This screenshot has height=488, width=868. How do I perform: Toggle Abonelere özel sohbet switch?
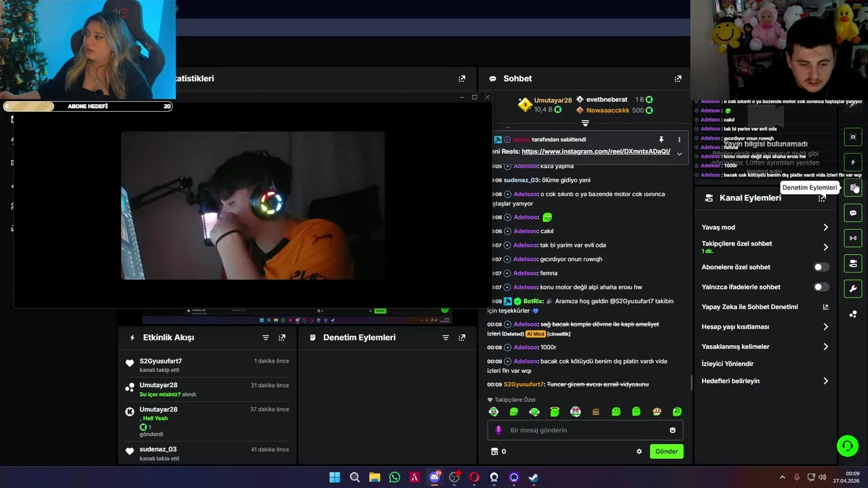click(x=821, y=267)
